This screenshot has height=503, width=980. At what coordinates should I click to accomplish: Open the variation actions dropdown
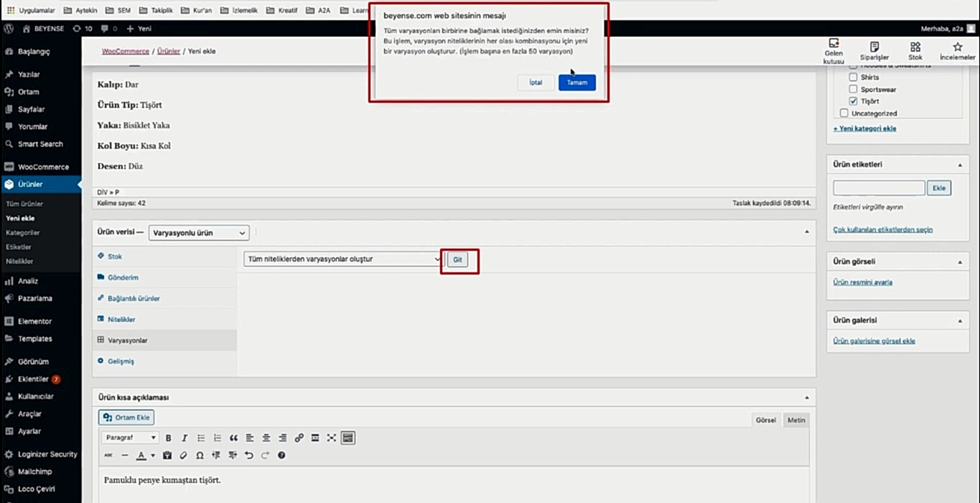click(343, 259)
